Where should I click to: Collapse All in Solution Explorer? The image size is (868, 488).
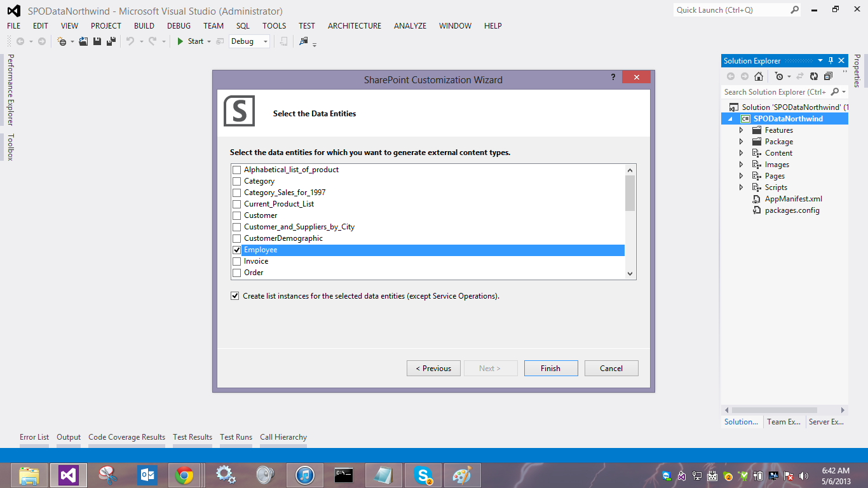pyautogui.click(x=828, y=76)
